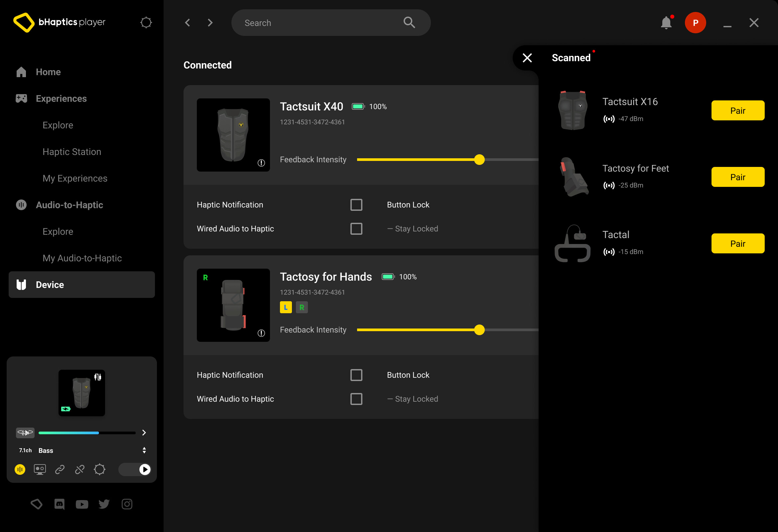Screen dimensions: 778x532
Task: Open the YouTube channel icon
Action: [82, 504]
